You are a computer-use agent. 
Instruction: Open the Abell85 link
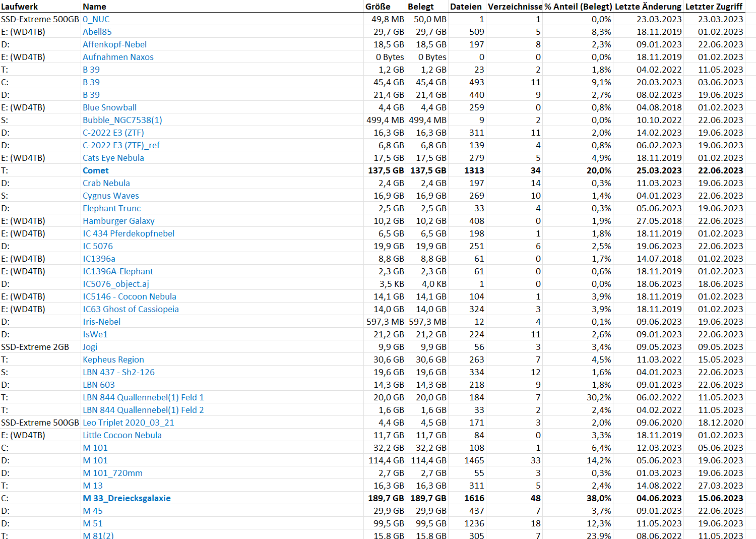(97, 32)
